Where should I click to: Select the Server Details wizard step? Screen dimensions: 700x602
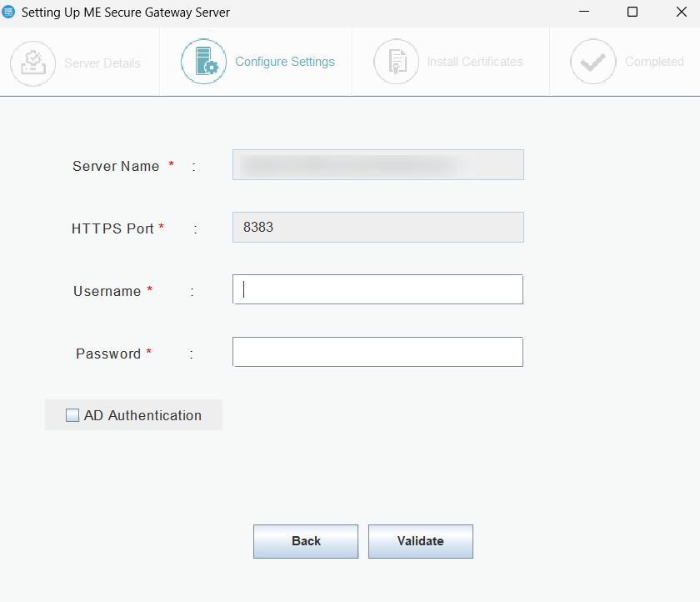click(x=79, y=61)
